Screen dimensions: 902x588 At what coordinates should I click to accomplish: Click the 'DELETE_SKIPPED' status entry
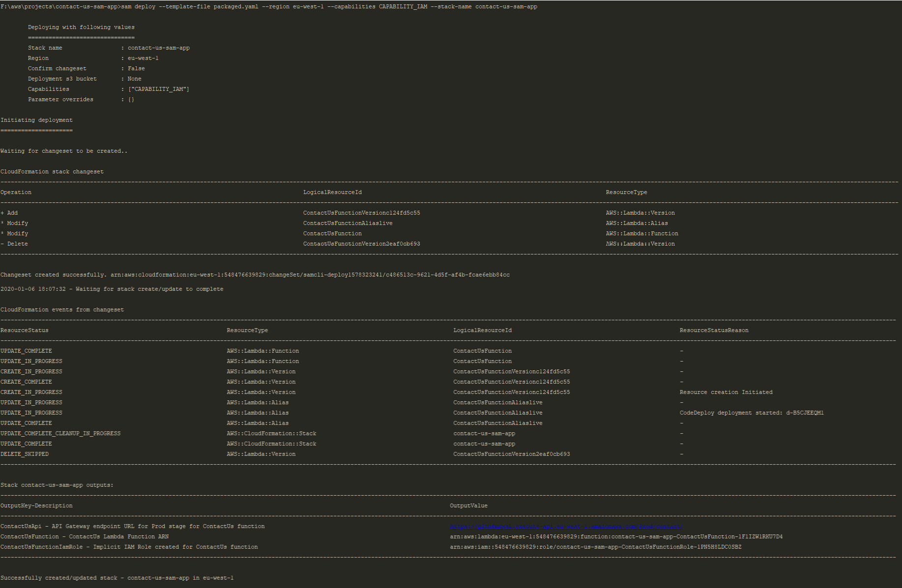[x=25, y=454]
